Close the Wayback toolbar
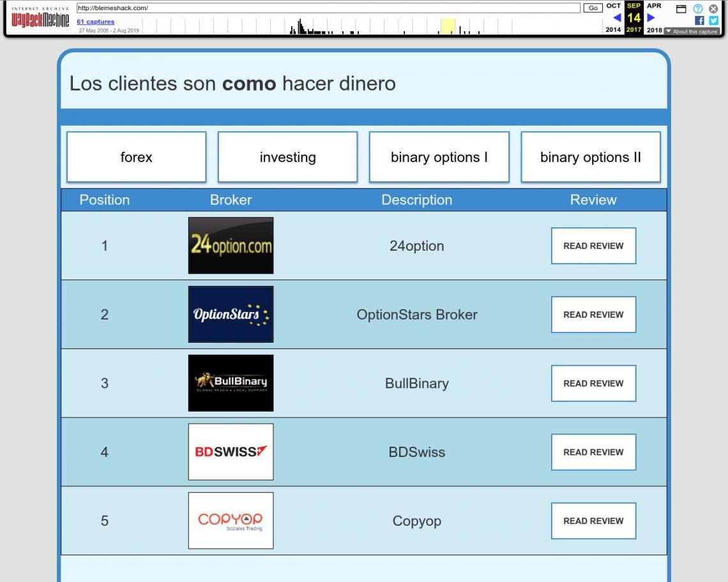728x582 pixels. pos(713,9)
